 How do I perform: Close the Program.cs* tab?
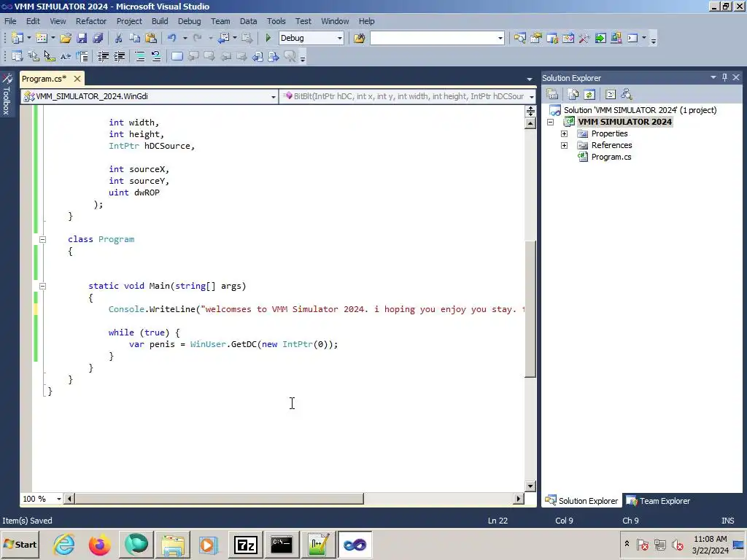[77, 79]
